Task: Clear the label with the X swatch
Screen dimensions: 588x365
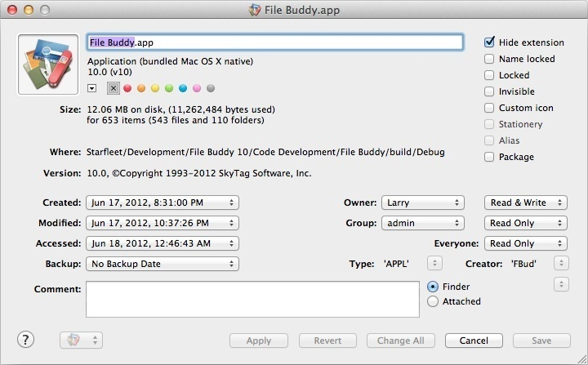Action: click(x=114, y=88)
